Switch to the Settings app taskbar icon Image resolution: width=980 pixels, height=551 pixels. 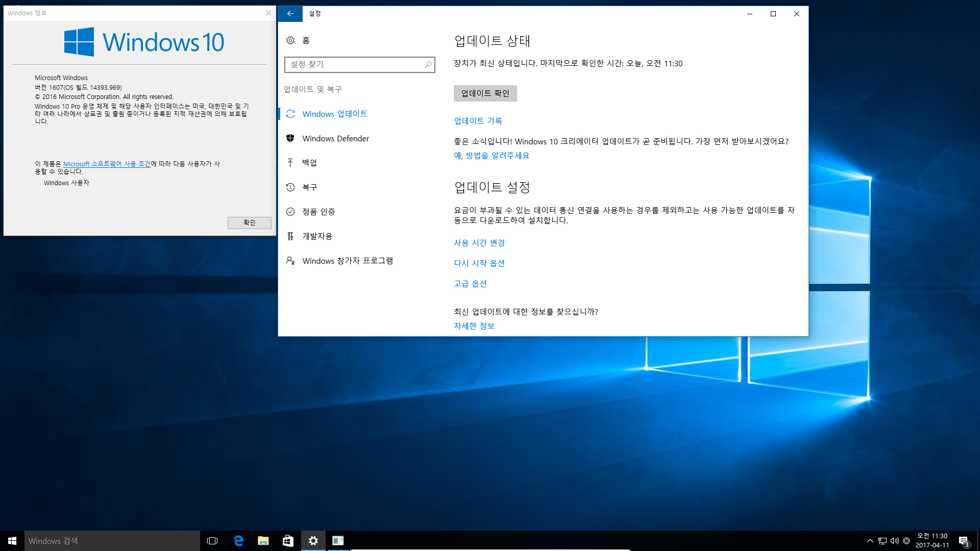[x=313, y=541]
